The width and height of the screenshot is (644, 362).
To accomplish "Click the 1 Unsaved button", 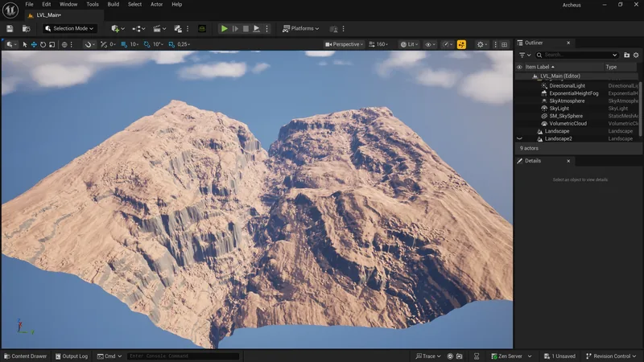I will [x=559, y=356].
